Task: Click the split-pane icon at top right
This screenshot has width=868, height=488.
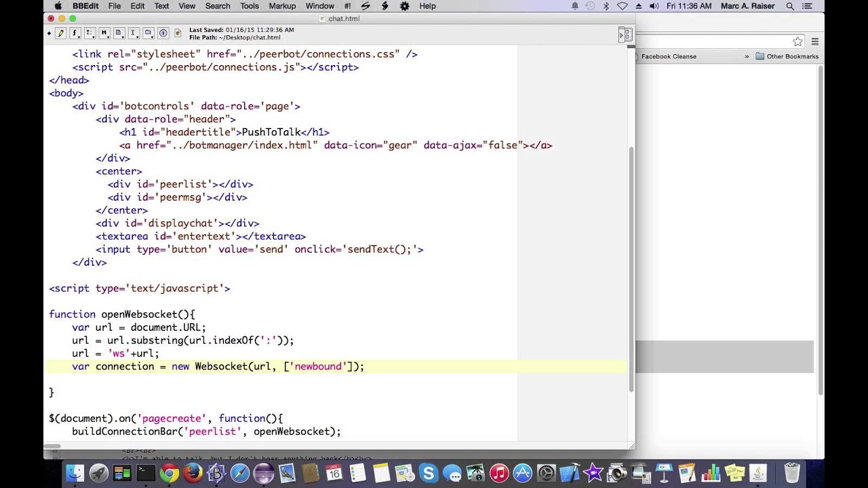Action: (x=624, y=34)
